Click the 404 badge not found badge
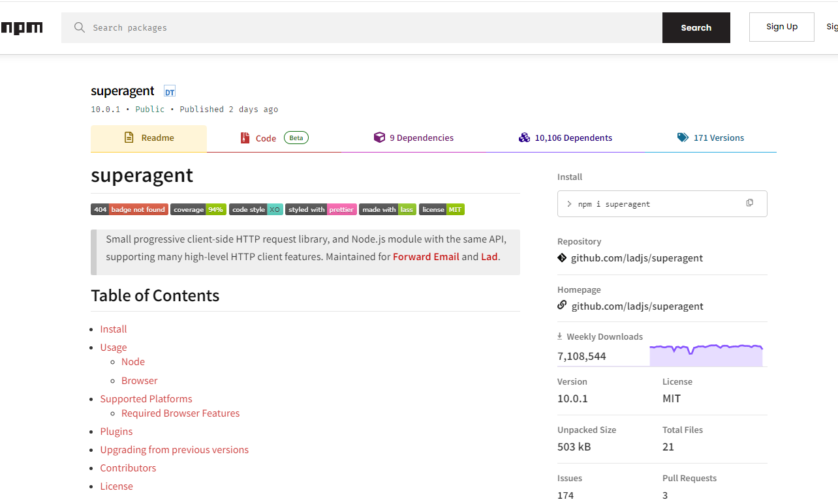The height and width of the screenshot is (504, 838). click(x=129, y=209)
